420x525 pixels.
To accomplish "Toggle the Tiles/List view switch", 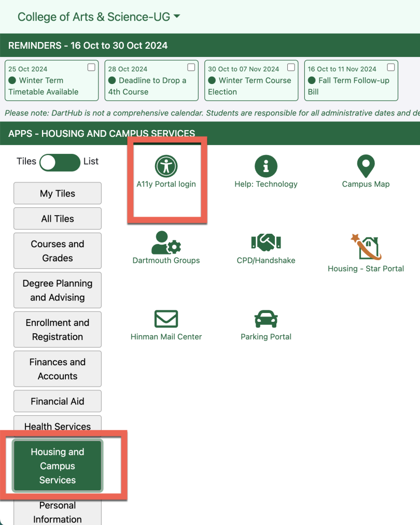I will 60,163.
